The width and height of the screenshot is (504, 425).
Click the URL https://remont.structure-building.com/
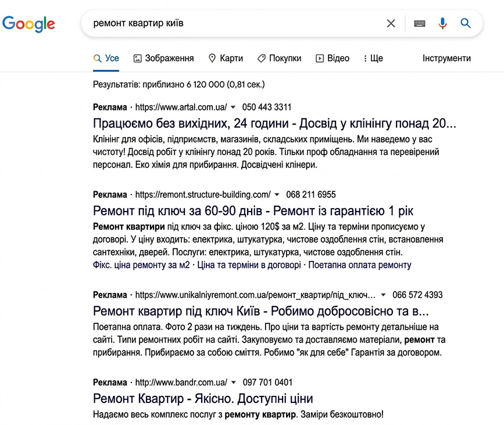click(x=203, y=195)
